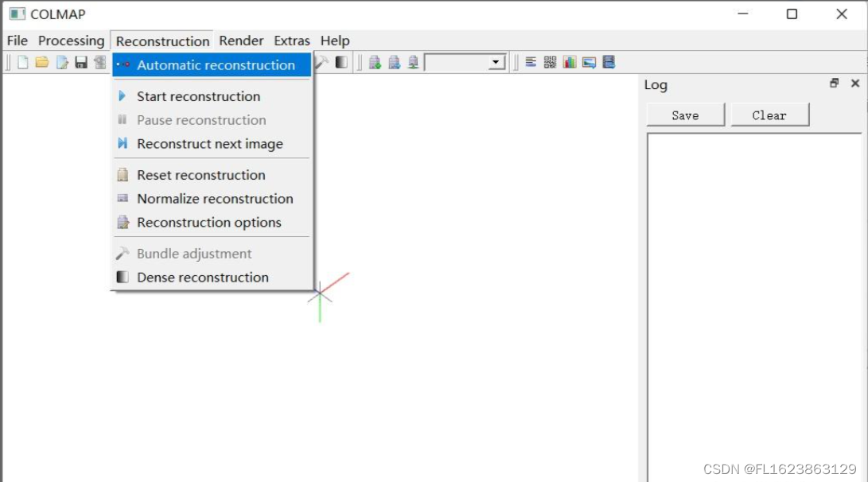Viewport: 868px width, 482px height.
Task: Open the Help menu
Action: click(x=335, y=41)
